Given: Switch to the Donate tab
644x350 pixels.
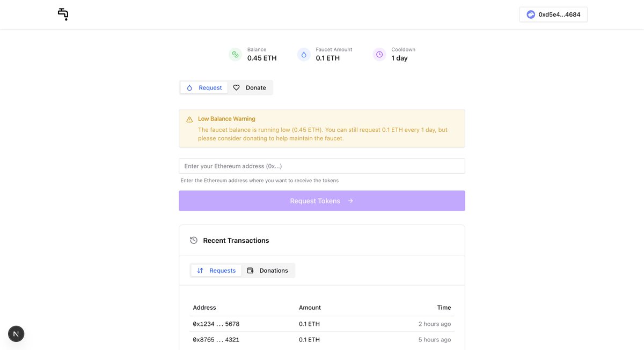Looking at the screenshot, I should pyautogui.click(x=250, y=87).
